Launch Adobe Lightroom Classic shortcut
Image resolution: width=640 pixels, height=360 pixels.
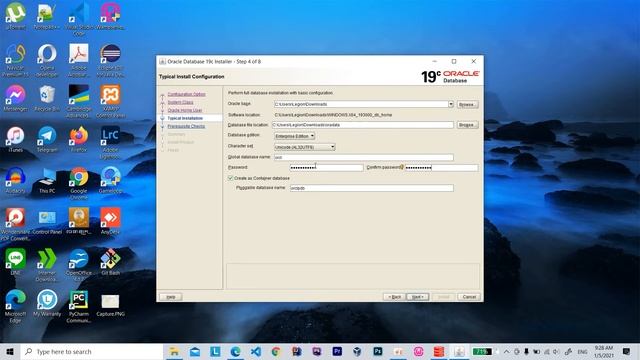111,142
